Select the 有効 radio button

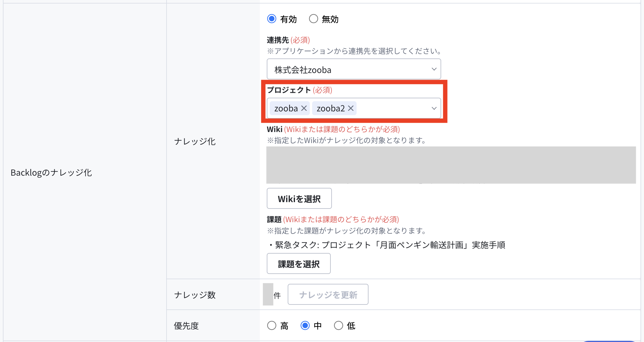pos(272,19)
